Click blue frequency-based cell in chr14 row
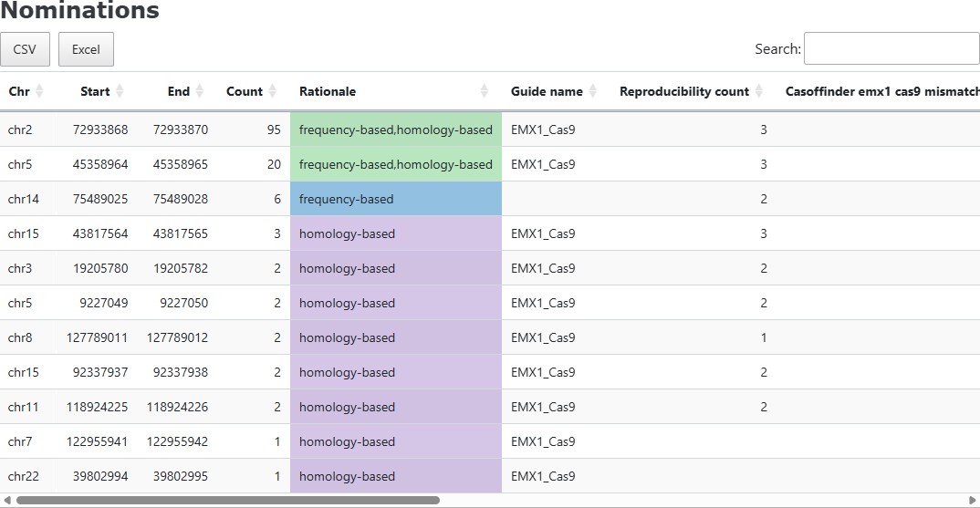The width and height of the screenshot is (980, 508). [396, 199]
